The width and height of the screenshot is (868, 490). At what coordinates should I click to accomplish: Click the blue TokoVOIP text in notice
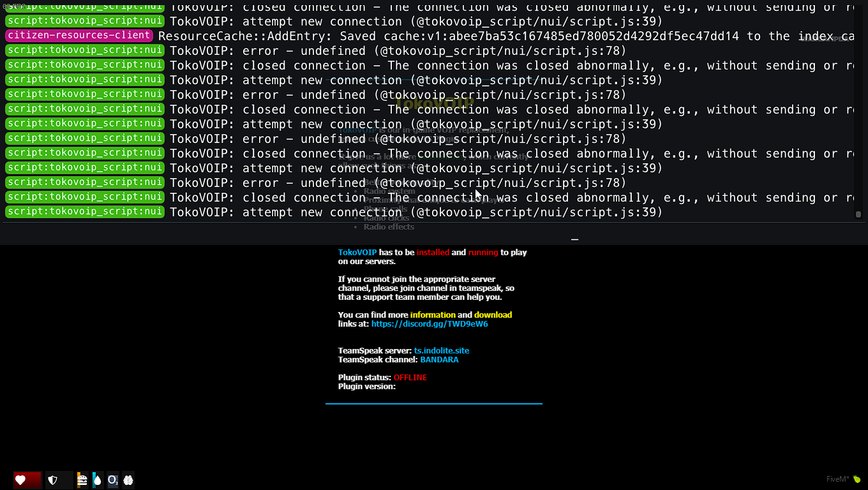point(357,253)
